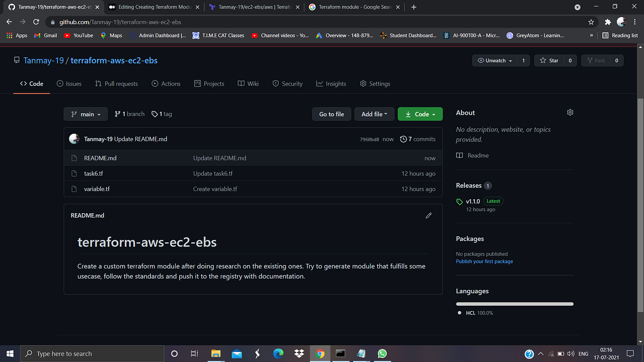This screenshot has height=362, width=644.
Task: Edit README.md with the pencil icon
Action: coord(429,215)
